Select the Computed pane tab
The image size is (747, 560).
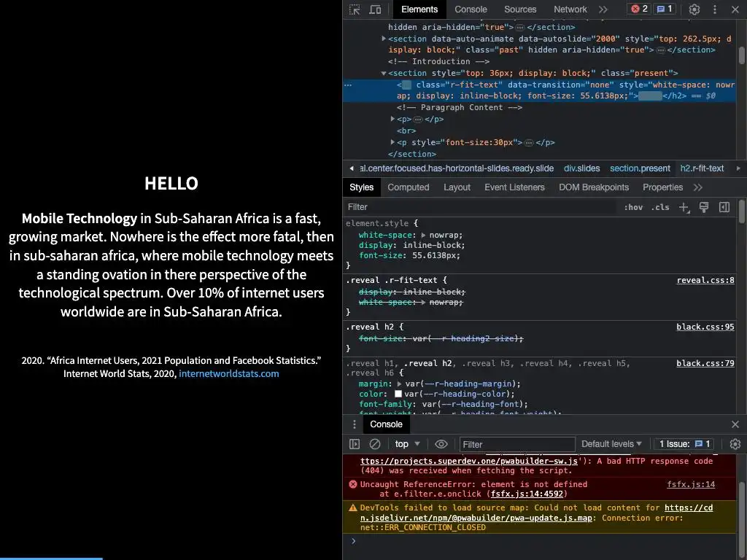click(x=409, y=187)
